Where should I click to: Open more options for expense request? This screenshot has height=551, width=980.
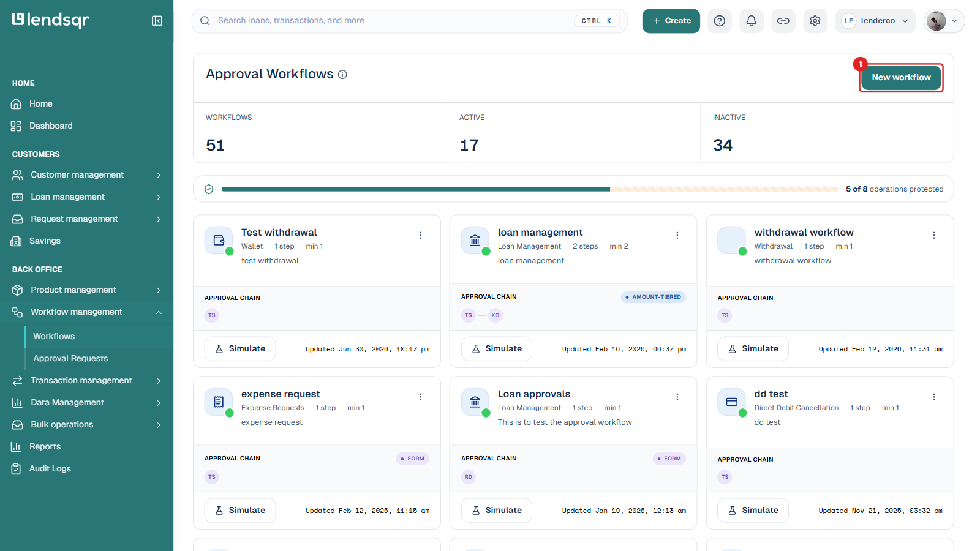click(421, 397)
